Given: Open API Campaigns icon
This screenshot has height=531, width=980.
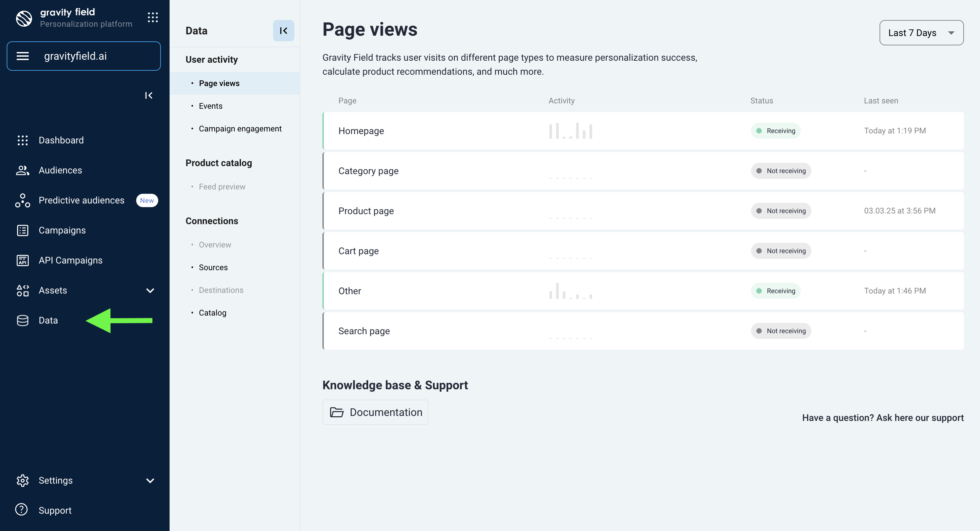Looking at the screenshot, I should (x=22, y=260).
